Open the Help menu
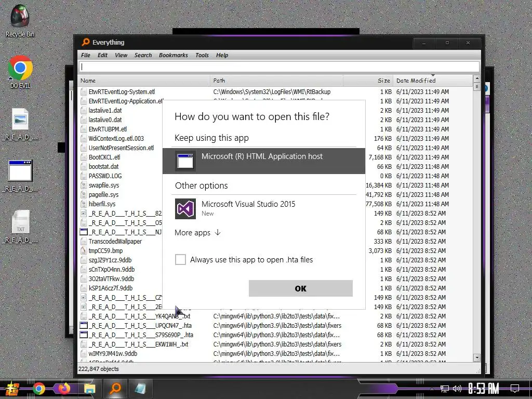Image resolution: width=532 pixels, height=399 pixels. pos(222,55)
